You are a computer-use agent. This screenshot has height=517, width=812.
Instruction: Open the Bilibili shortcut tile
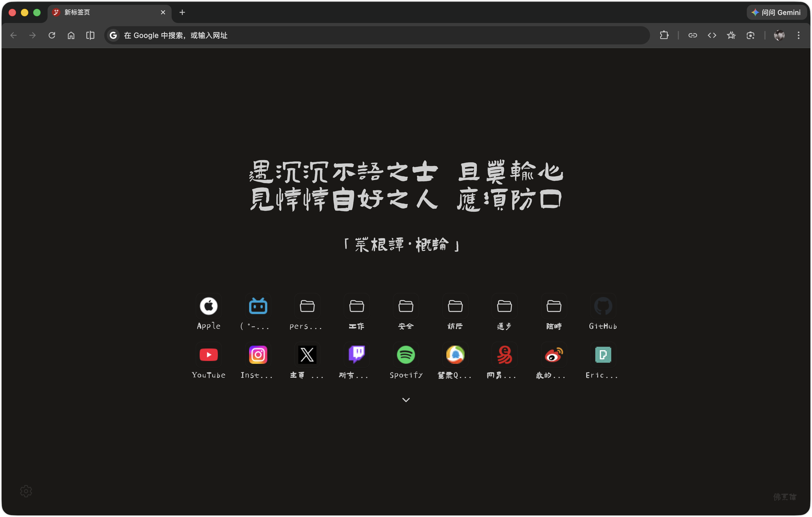click(258, 306)
